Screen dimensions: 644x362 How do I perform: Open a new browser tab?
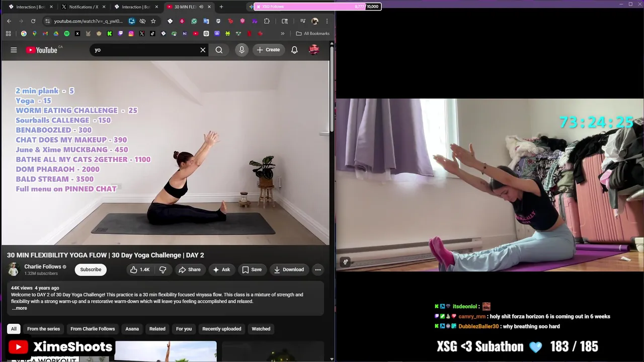[x=221, y=7]
